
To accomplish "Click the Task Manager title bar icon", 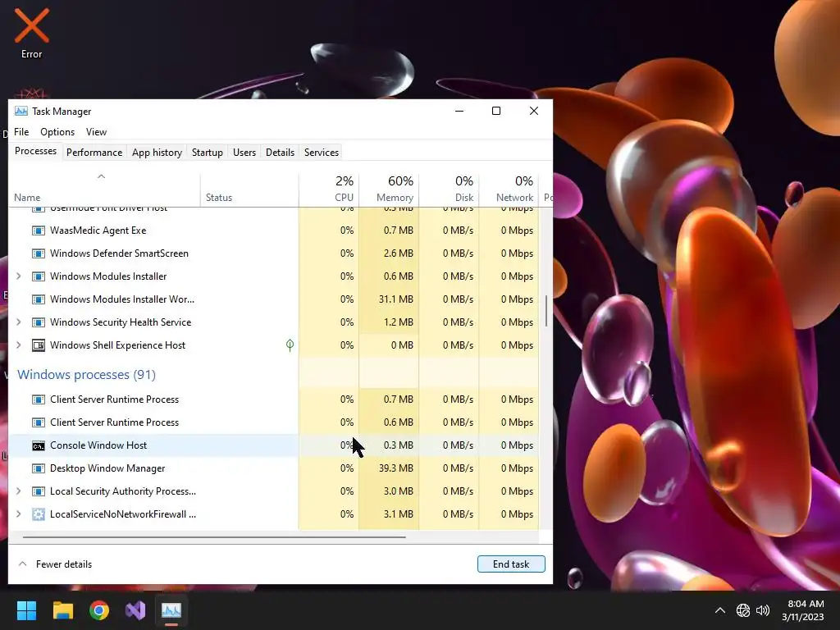I will point(21,112).
